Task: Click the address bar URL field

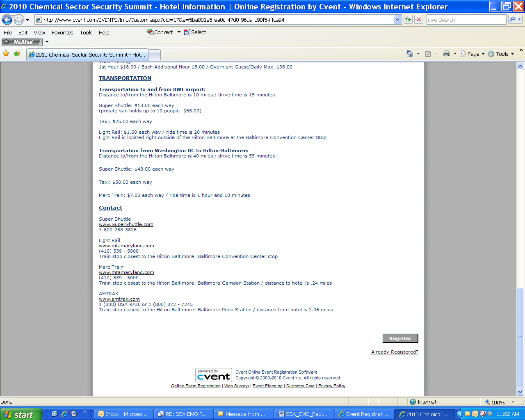Action: pyautogui.click(x=217, y=20)
